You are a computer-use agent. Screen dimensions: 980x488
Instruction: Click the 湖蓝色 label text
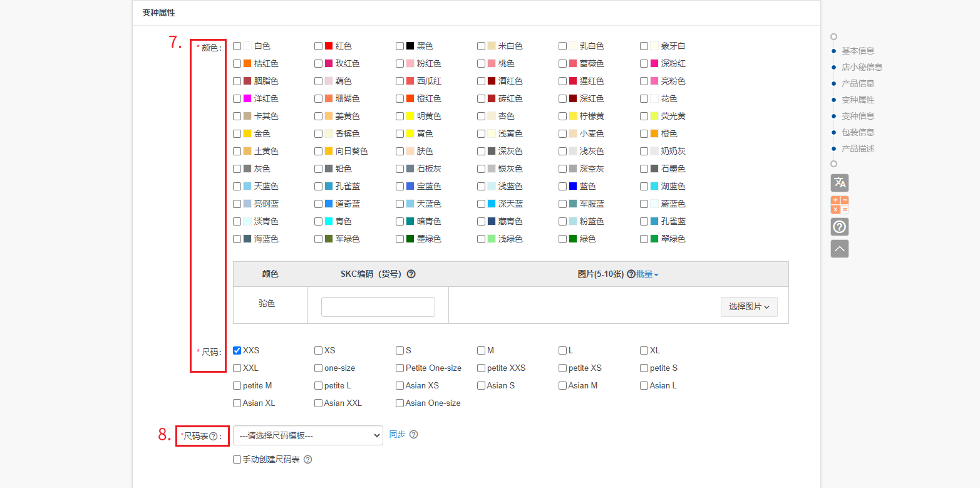(673, 186)
